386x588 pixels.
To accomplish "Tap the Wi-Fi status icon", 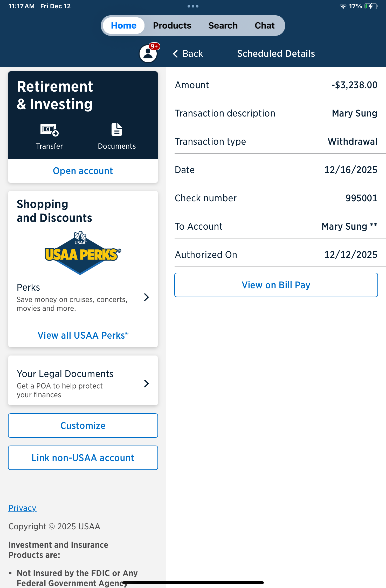I will click(x=343, y=6).
